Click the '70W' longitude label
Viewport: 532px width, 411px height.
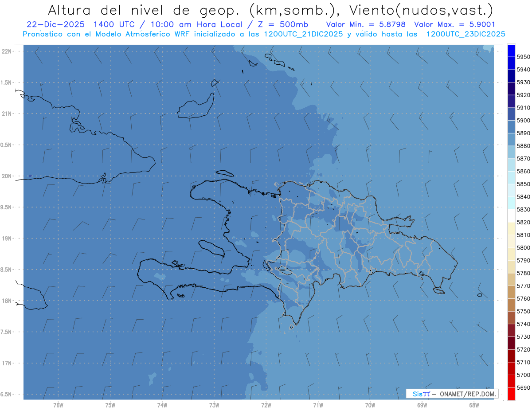coord(370,405)
